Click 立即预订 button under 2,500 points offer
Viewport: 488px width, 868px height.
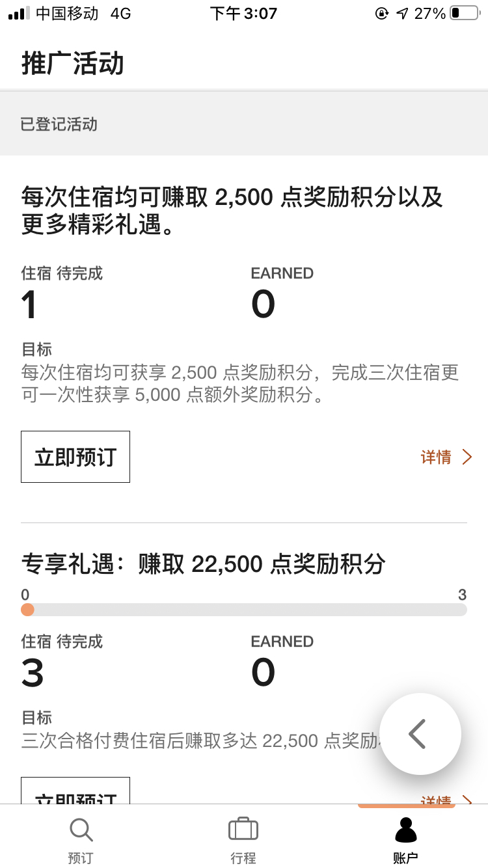[75, 457]
